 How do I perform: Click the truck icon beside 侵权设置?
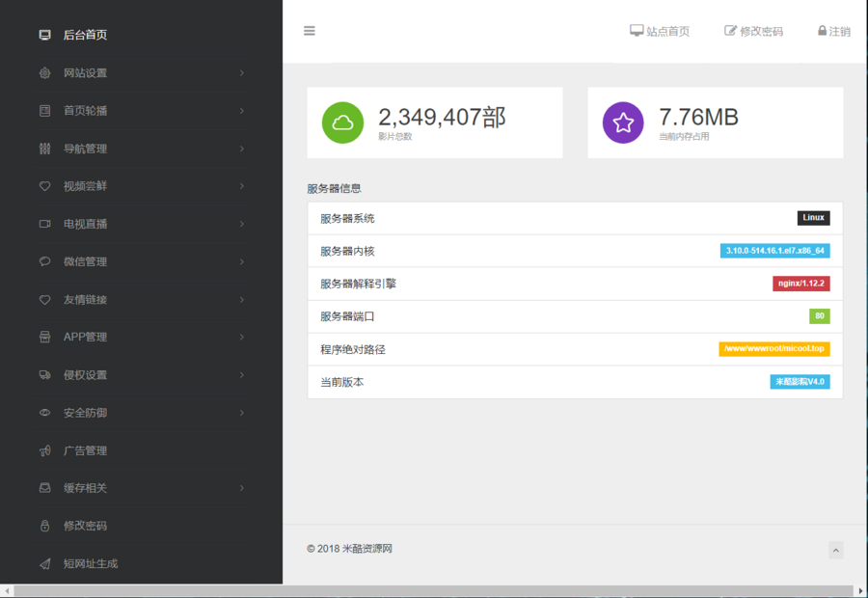(44, 375)
